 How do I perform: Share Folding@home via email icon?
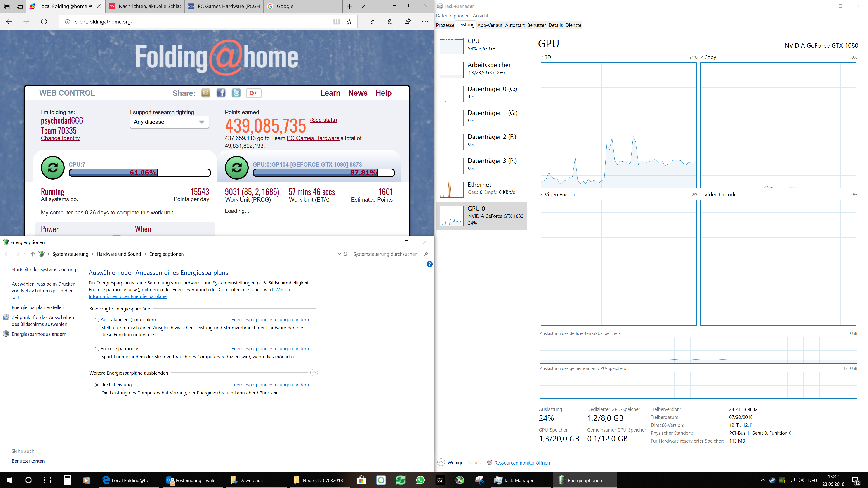(205, 93)
